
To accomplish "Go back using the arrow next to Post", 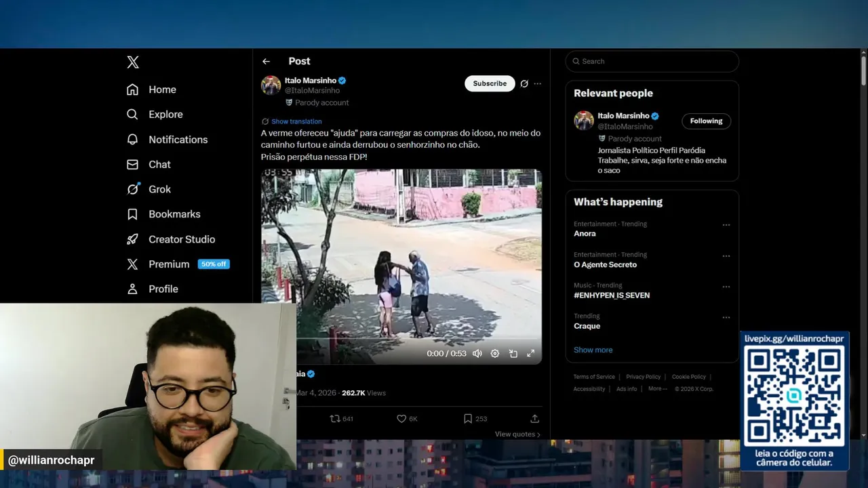I will coord(266,61).
